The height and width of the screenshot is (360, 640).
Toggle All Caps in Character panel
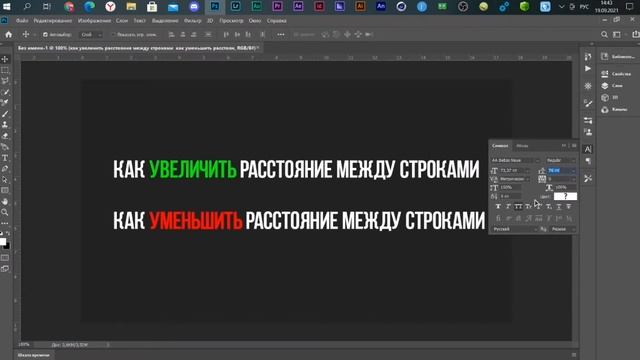tap(518, 207)
